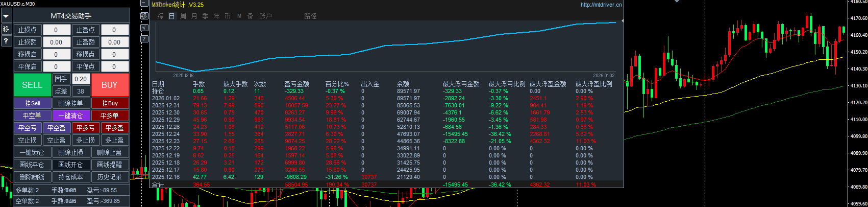Switch to the 周 weekly statistics tab
The height and width of the screenshot is (207, 868).
click(x=183, y=16)
